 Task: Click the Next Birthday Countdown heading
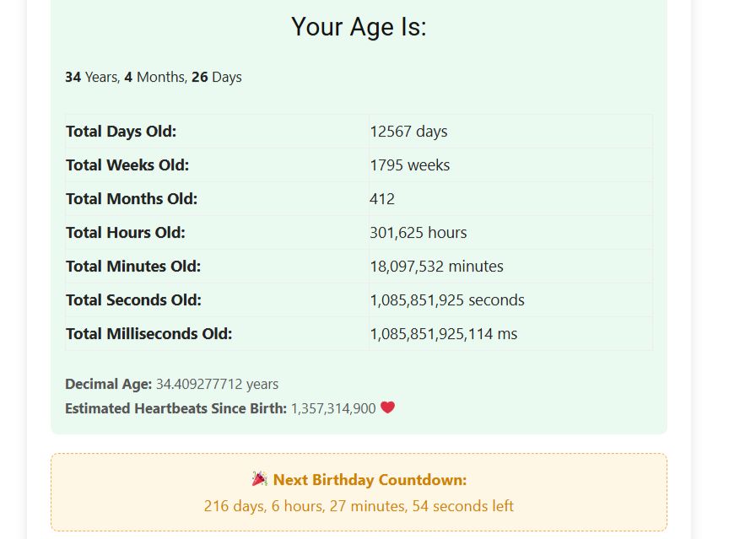tap(370, 480)
